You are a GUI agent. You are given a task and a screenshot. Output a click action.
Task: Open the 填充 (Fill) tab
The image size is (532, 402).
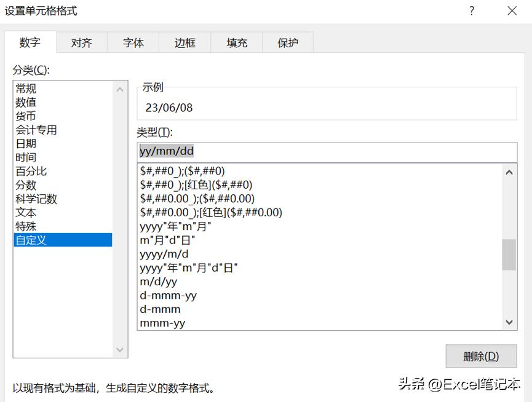(236, 42)
